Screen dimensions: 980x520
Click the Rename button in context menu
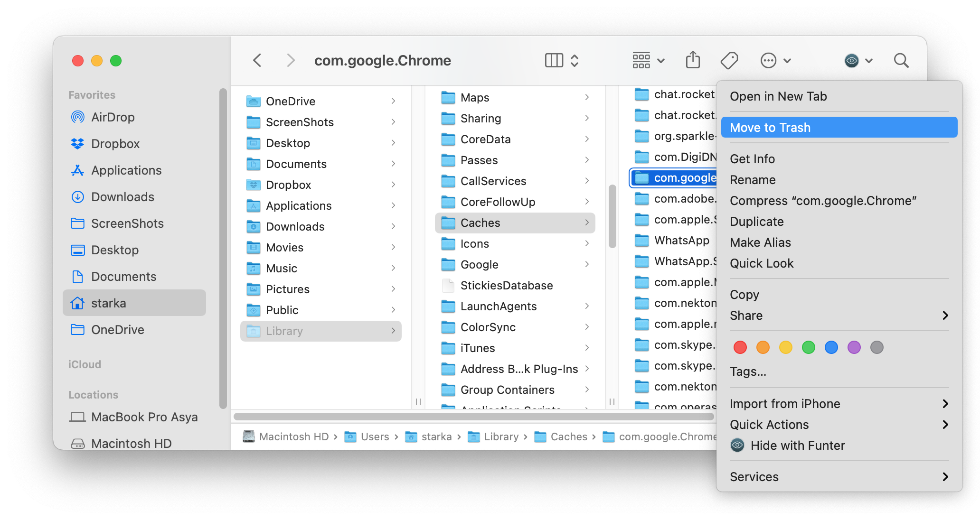coord(753,180)
